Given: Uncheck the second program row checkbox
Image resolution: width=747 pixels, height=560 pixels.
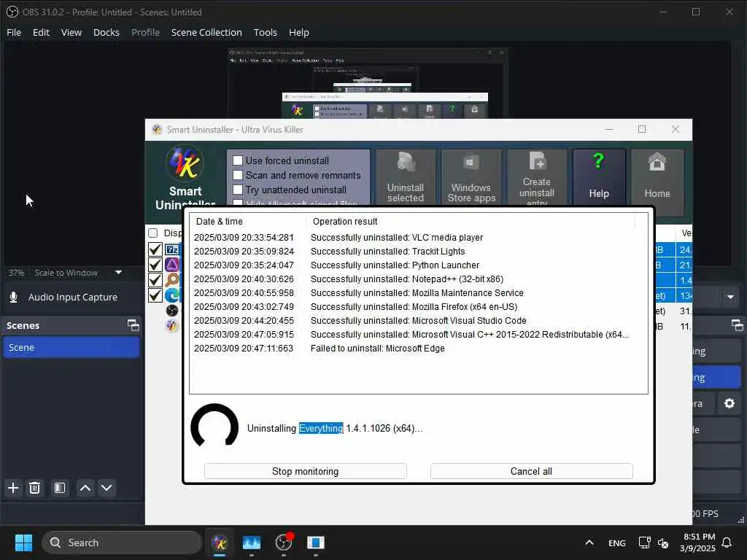Looking at the screenshot, I should click(x=155, y=265).
